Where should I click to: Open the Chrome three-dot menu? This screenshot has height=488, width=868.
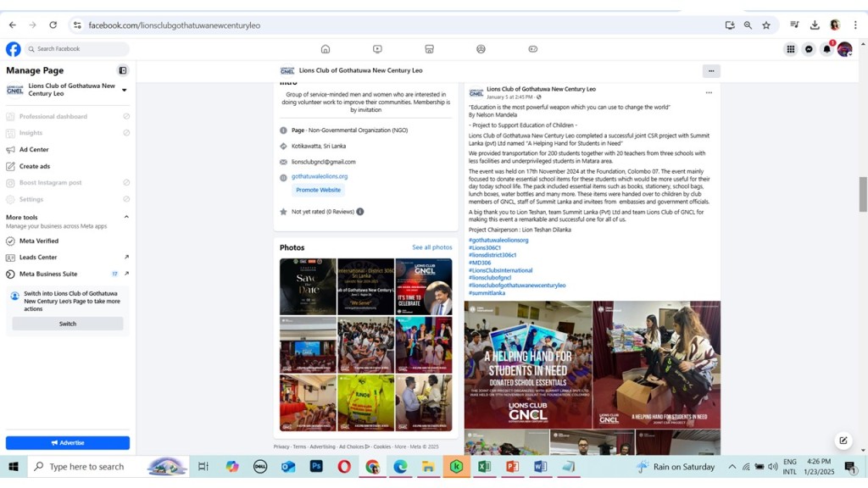tap(855, 25)
